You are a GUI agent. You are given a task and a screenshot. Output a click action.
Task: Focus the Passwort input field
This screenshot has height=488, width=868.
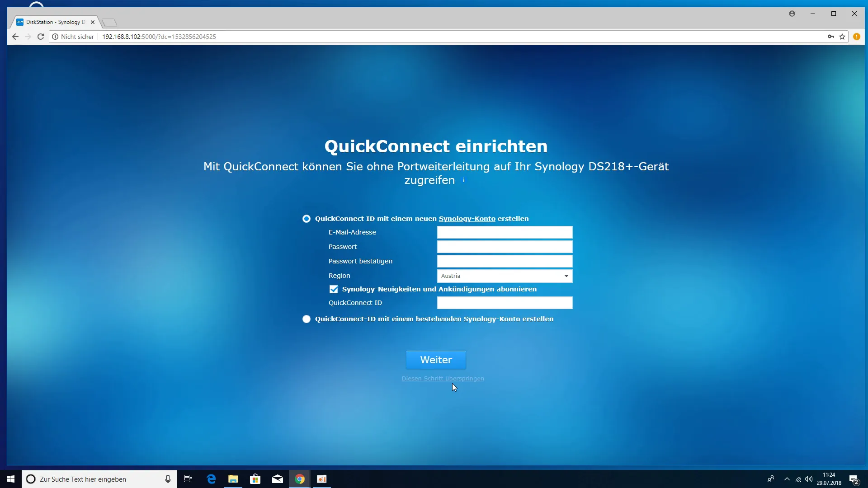[x=505, y=247]
